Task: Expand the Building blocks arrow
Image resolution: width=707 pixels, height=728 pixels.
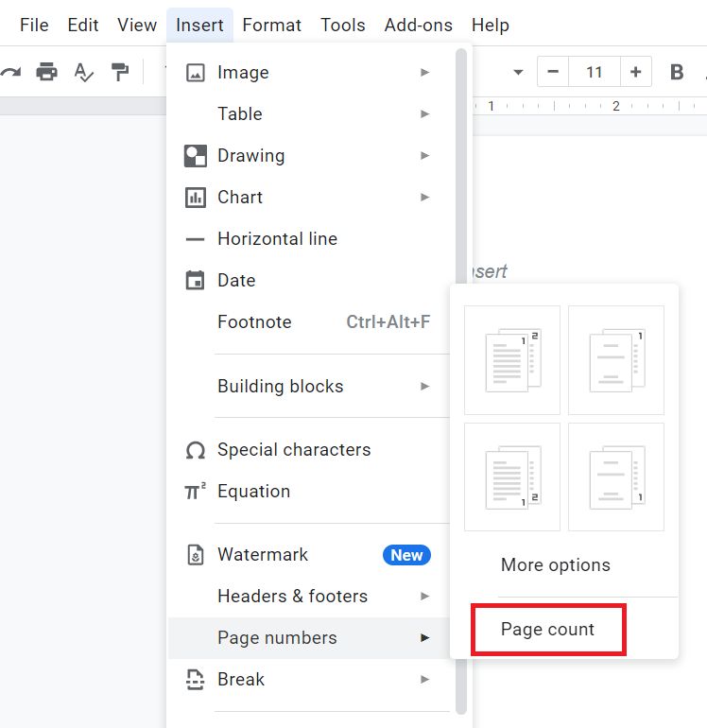Action: [x=424, y=387]
